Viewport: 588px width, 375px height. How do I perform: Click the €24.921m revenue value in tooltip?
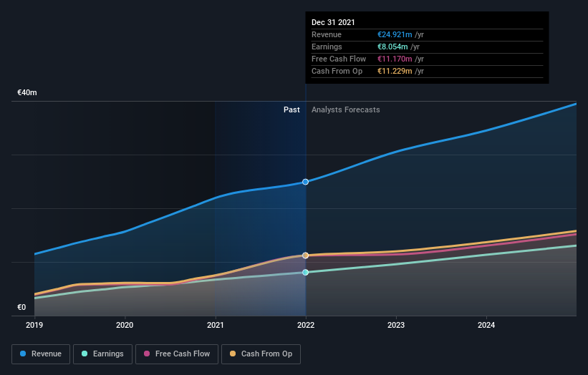(x=395, y=34)
